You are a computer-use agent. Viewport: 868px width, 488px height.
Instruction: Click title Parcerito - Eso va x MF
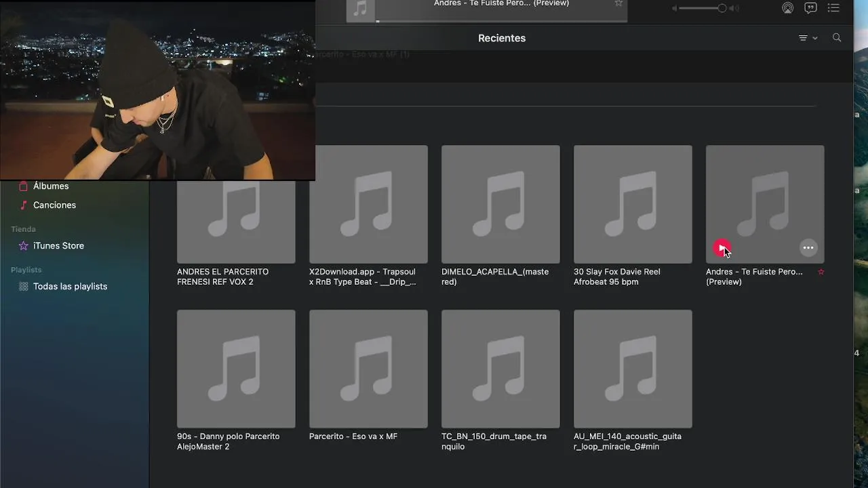tap(353, 436)
